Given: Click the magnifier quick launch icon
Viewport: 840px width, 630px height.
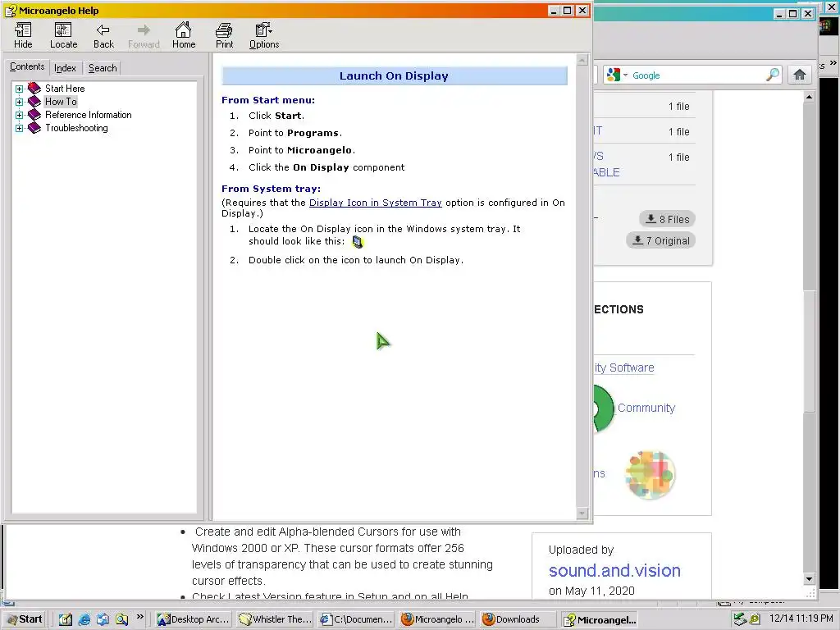Looking at the screenshot, I should (x=121, y=619).
